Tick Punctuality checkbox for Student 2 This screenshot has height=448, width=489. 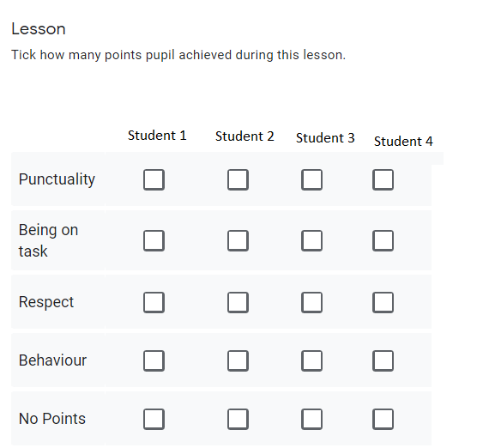[238, 179]
